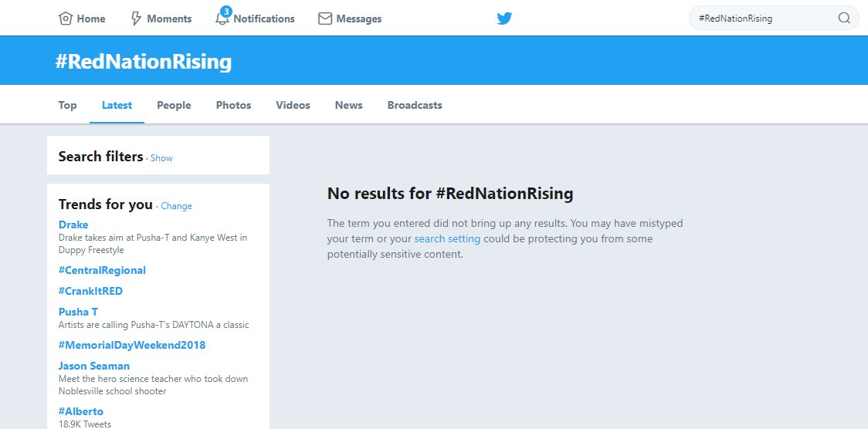Screen dimensions: 868x429
Task: Open the Drake trend
Action: point(73,225)
